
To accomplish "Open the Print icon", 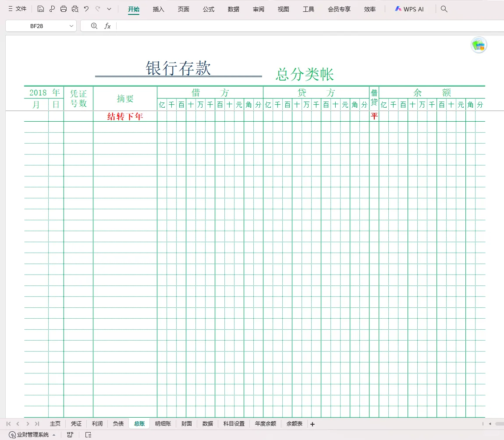I will coord(64,8).
